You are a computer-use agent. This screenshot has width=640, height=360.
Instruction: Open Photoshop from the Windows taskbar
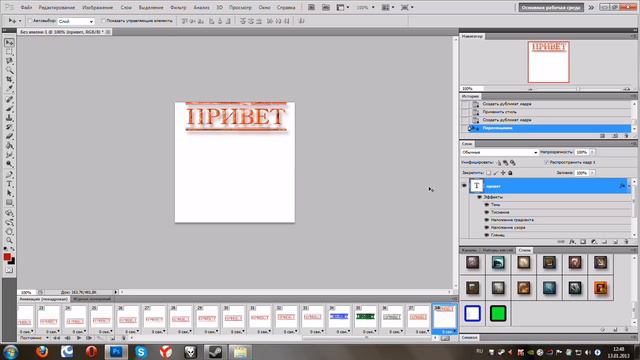pyautogui.click(x=116, y=352)
